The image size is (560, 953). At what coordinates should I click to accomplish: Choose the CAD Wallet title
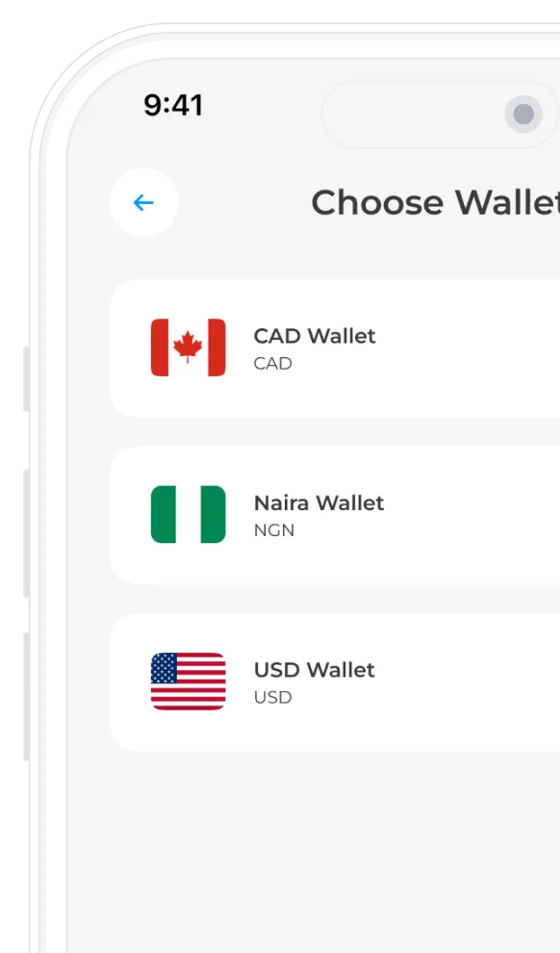pos(315,336)
